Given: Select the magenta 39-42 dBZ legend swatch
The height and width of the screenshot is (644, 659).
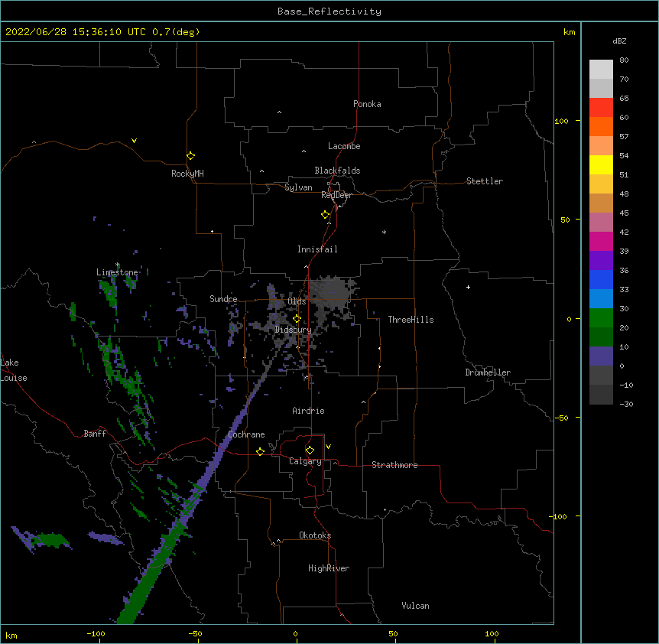Looking at the screenshot, I should coord(601,241).
